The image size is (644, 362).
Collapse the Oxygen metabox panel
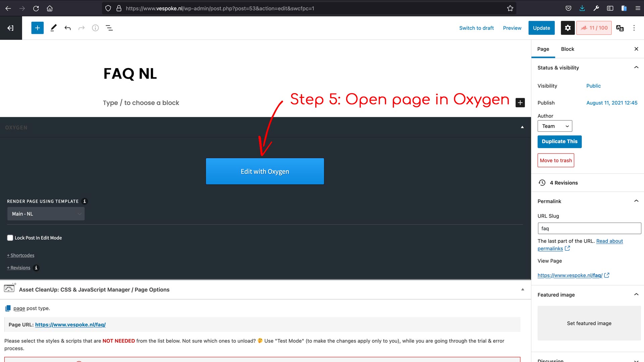(522, 127)
